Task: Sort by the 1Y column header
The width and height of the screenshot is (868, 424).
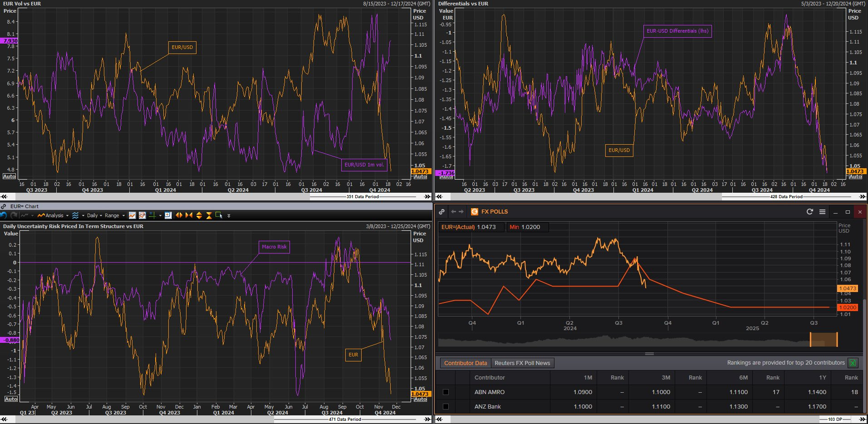Action: (x=808, y=377)
